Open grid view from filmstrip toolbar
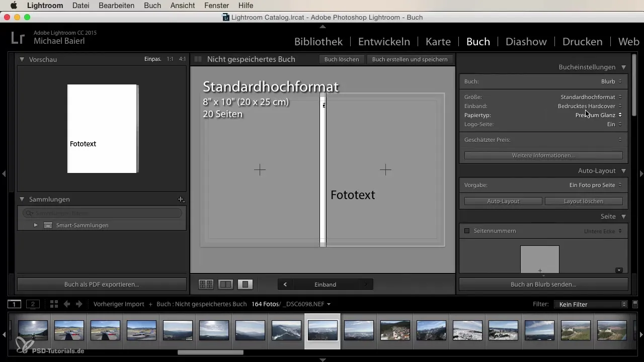Screen dimensions: 644x362 pos(54,304)
